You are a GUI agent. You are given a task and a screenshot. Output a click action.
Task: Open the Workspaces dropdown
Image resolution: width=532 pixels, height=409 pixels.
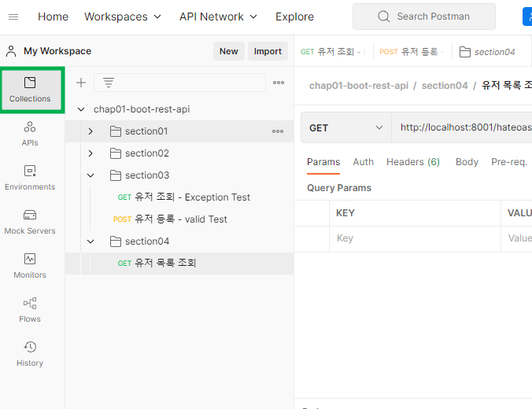123,17
